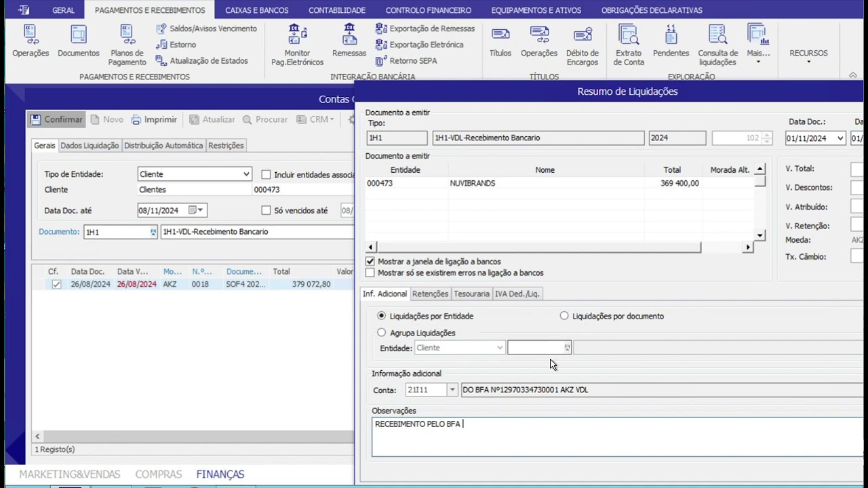Image resolution: width=868 pixels, height=488 pixels.
Task: Open the Documentos ribbon icon
Action: coord(79,41)
